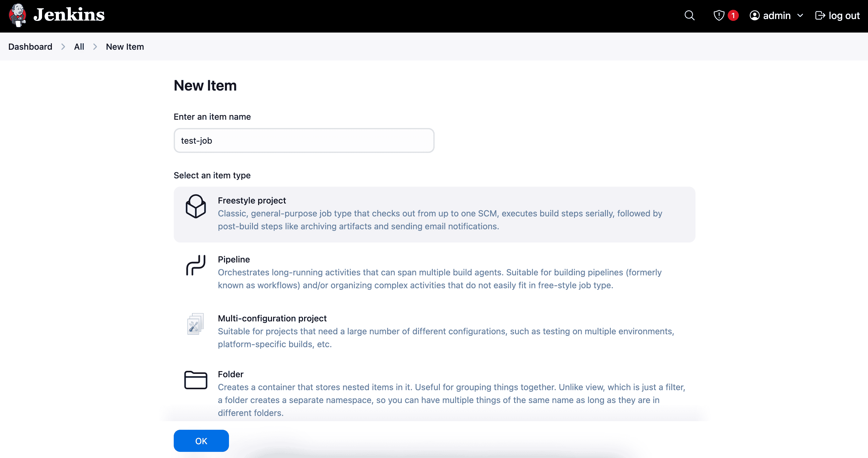Click the security shield warning icon
The height and width of the screenshot is (458, 868).
[x=719, y=16]
